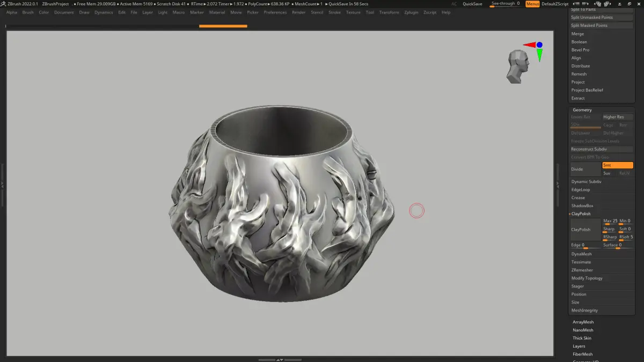Click the red X-axis cone

click(529, 45)
